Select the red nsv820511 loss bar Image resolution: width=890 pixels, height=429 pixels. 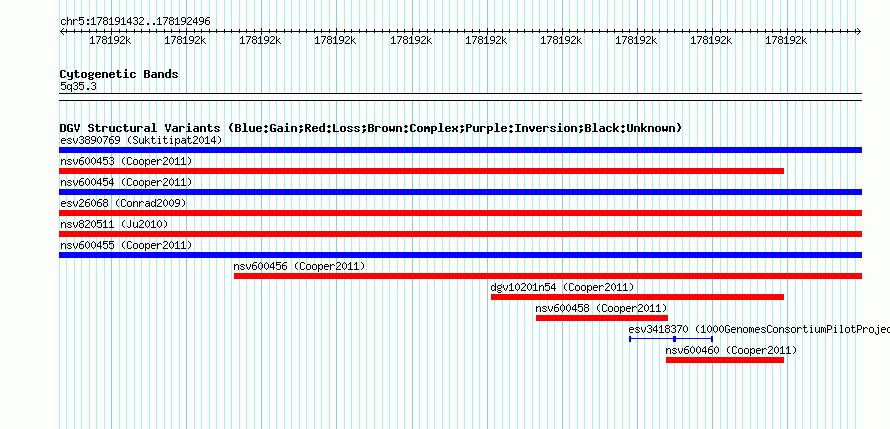[460, 234]
